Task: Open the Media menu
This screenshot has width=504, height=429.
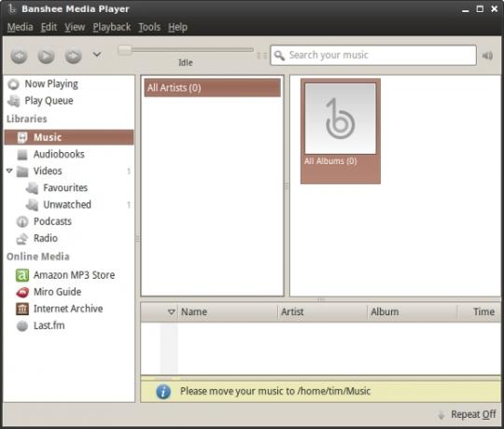Action: pos(20,27)
